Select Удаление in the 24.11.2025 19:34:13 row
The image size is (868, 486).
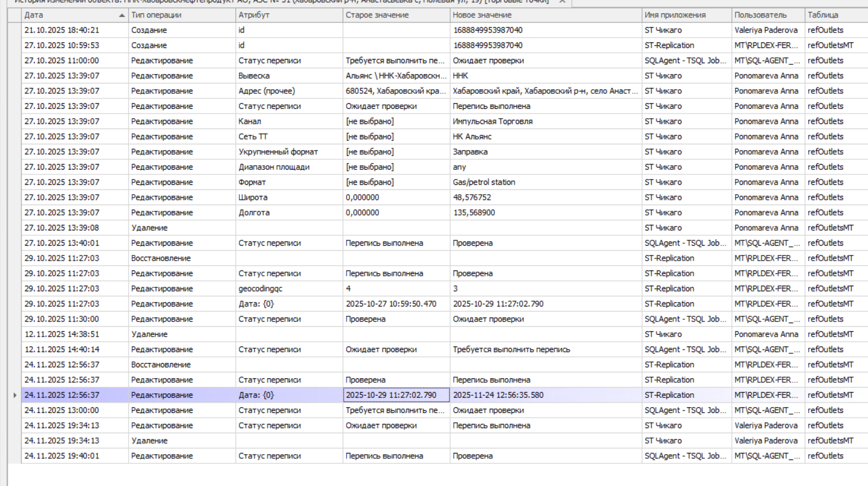(x=182, y=441)
